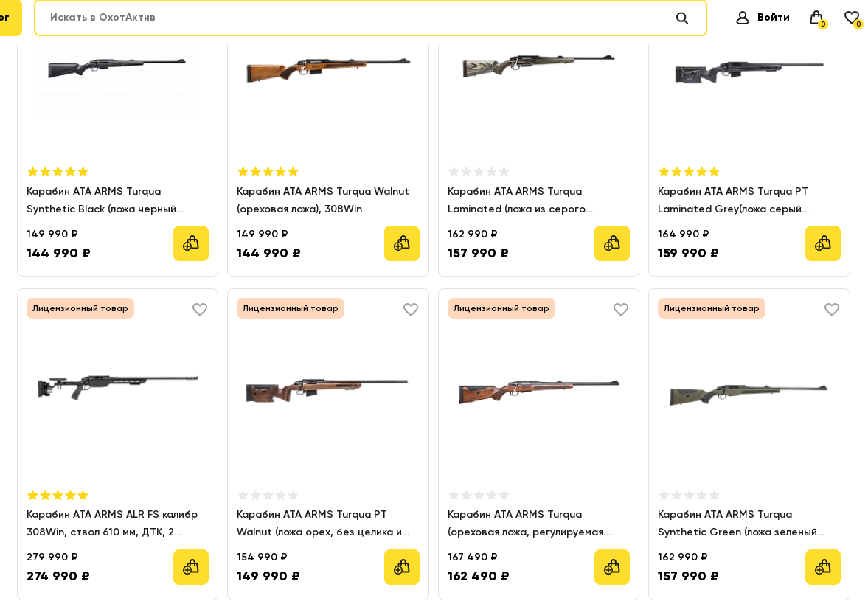
Task: Add Turqua PT Laminated Grey to cart
Action: (823, 243)
